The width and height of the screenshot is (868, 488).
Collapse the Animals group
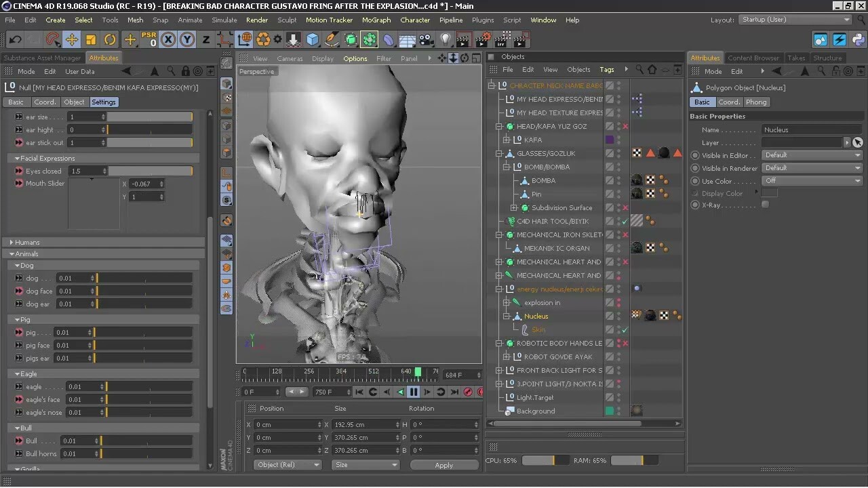[x=12, y=254]
